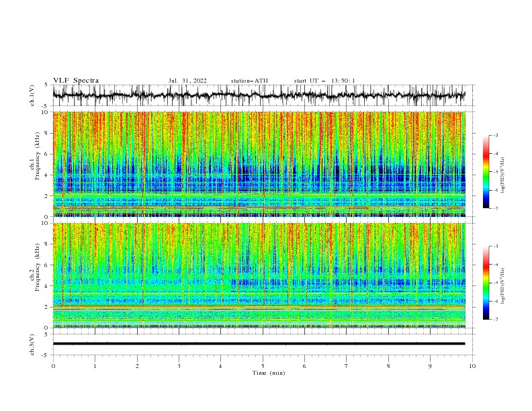Viewport: 532px width, 411px height.
Task: Click the ch.1 voltage waveform trace
Action: (x=259, y=95)
